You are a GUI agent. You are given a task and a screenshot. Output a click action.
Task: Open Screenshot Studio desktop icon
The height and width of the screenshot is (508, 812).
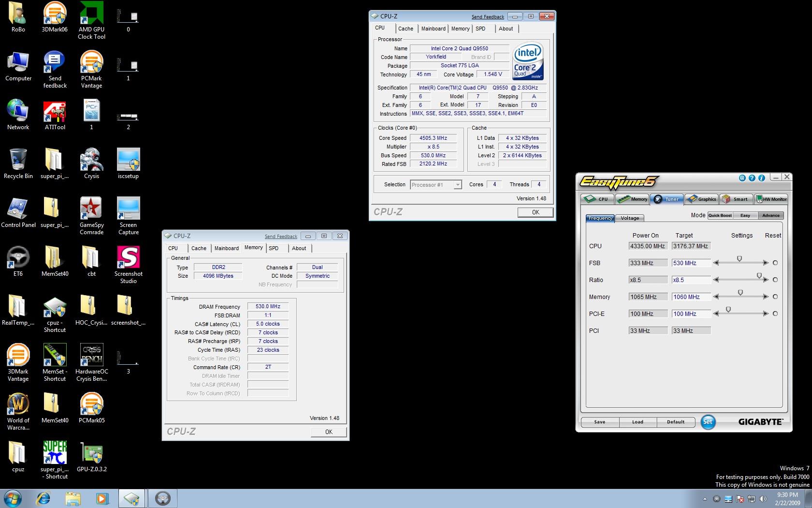[x=128, y=265]
